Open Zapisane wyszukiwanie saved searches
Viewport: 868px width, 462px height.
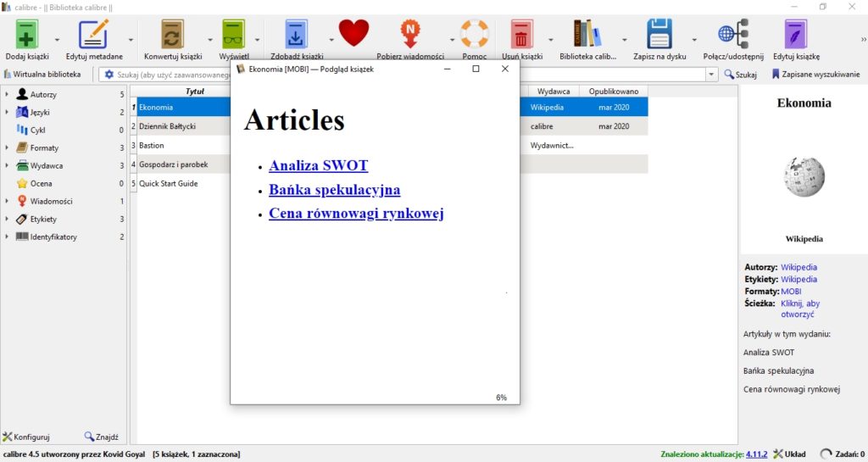click(815, 74)
